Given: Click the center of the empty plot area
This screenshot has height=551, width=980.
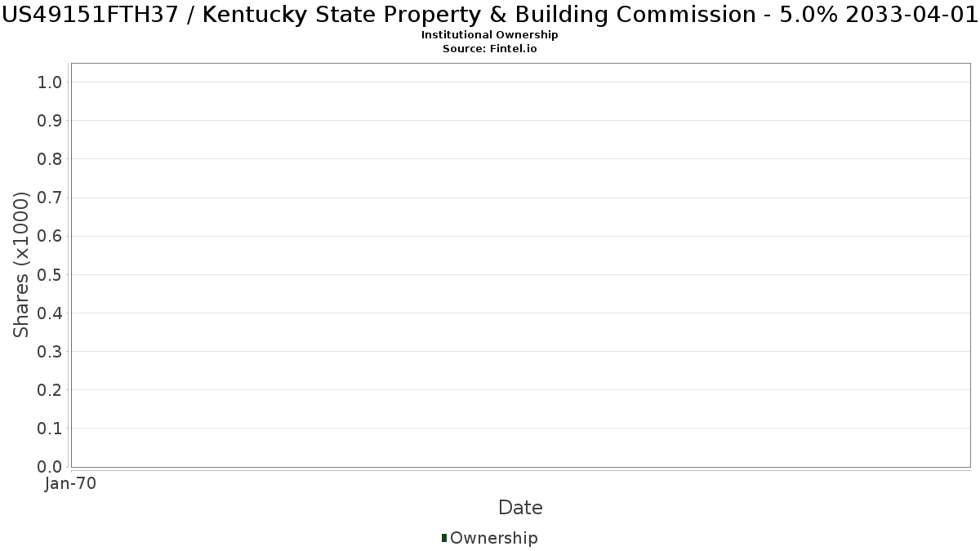Looking at the screenshot, I should pyautogui.click(x=520, y=265).
